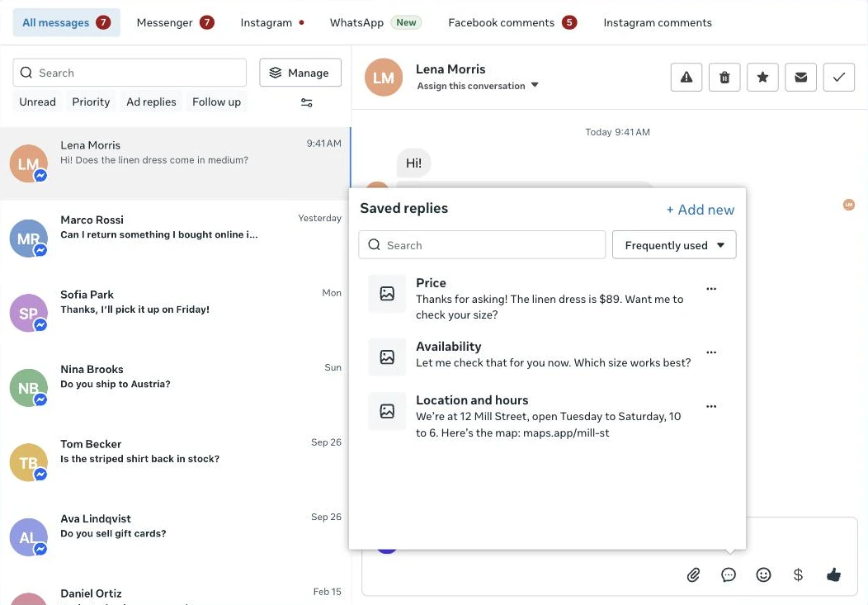The image size is (868, 605).
Task: Open Ava Lindqvist gift cards message
Action: [x=175, y=537]
